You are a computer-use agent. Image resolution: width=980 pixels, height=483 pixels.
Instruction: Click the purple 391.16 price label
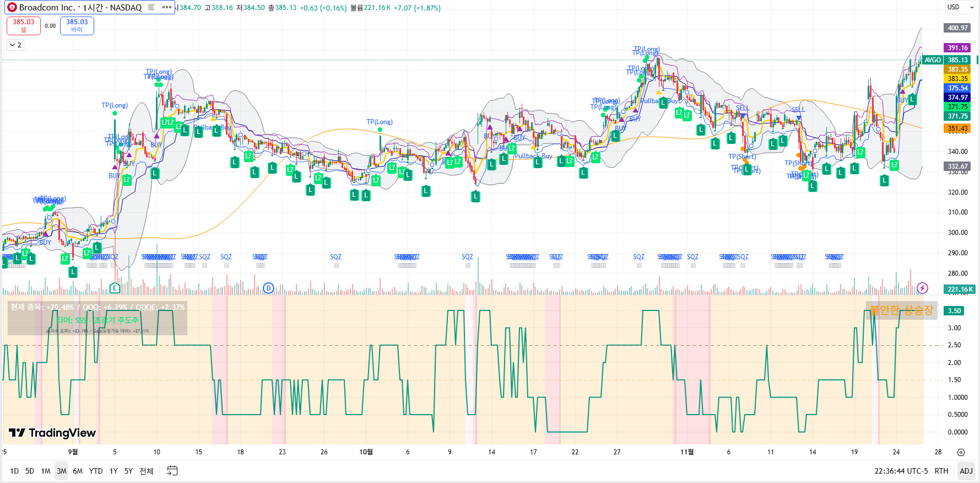click(x=957, y=48)
